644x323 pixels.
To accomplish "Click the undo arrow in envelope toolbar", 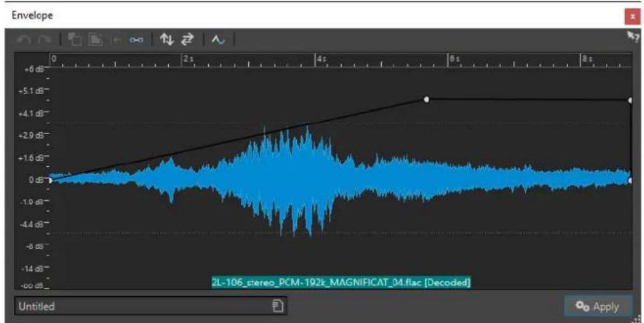I will point(25,40).
